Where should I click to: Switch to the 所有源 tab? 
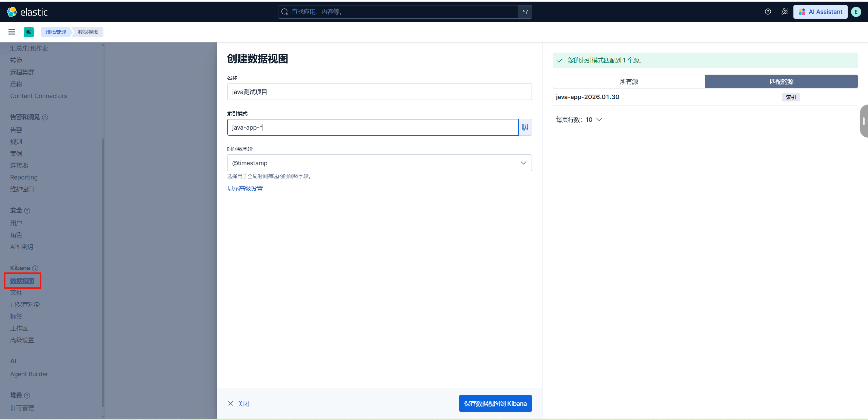click(629, 82)
